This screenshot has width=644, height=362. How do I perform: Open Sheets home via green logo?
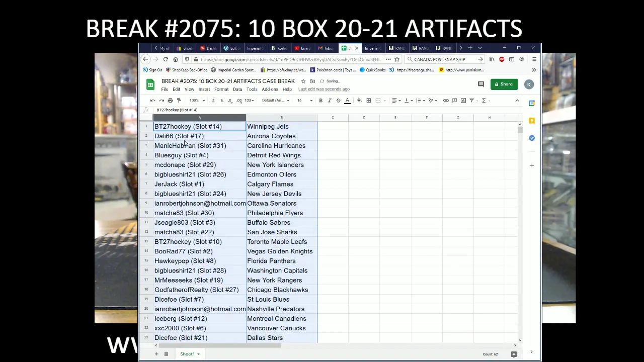pos(150,84)
